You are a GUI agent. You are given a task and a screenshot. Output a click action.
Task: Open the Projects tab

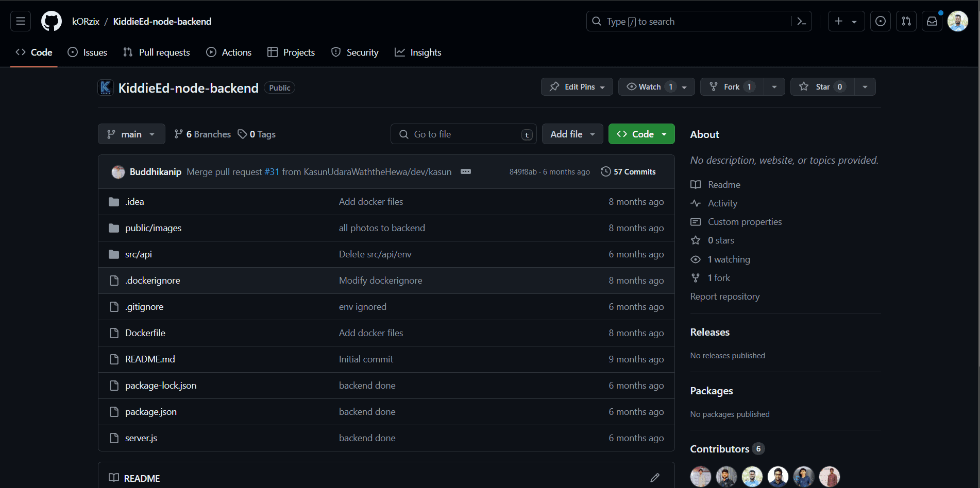tap(291, 52)
